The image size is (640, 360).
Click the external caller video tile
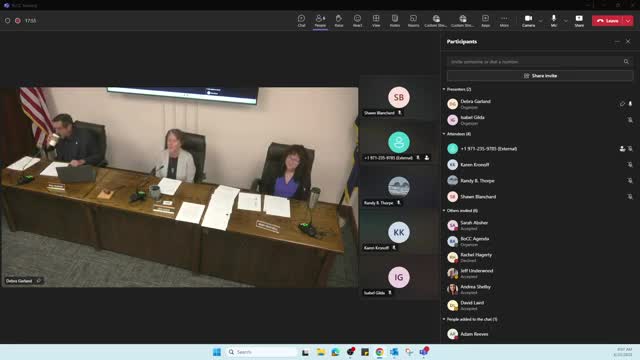click(399, 143)
